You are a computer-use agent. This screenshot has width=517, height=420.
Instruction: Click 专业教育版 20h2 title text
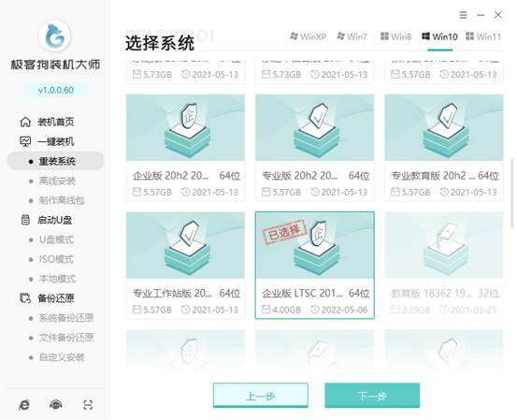pos(433,176)
